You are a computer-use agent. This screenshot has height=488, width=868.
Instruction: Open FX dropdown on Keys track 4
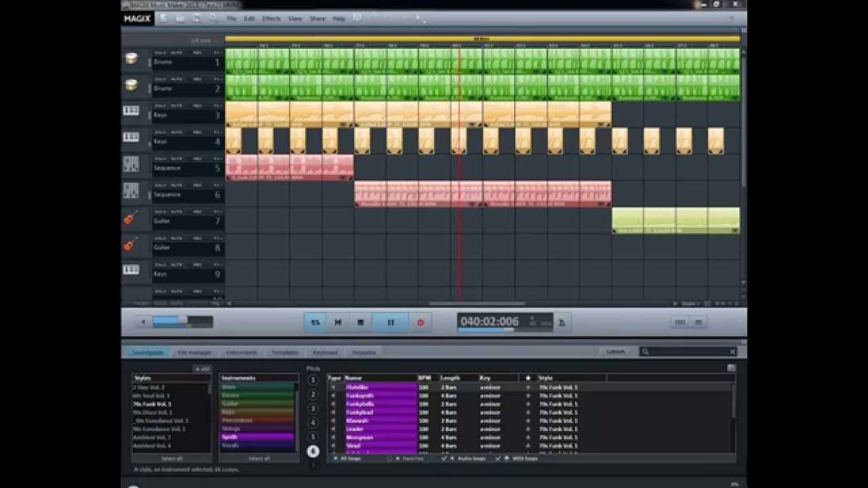pos(218,131)
